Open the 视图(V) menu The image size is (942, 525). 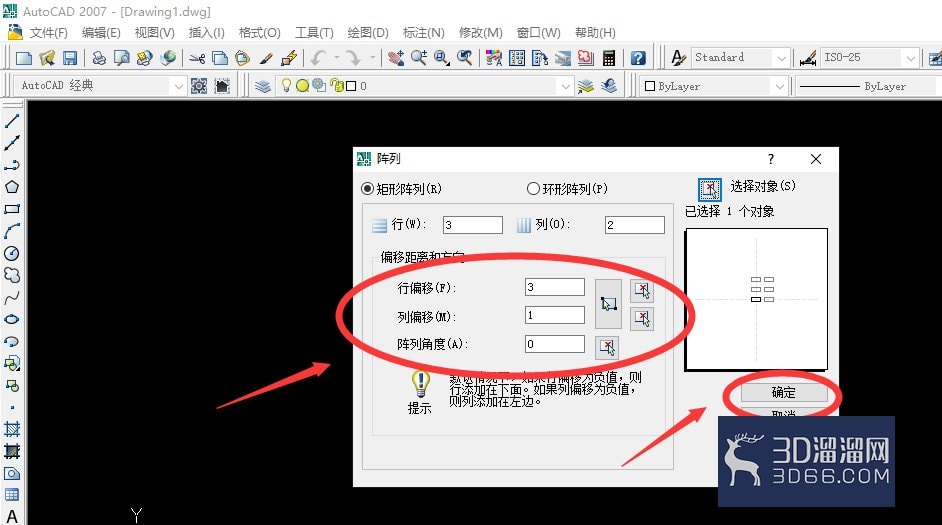click(x=154, y=32)
